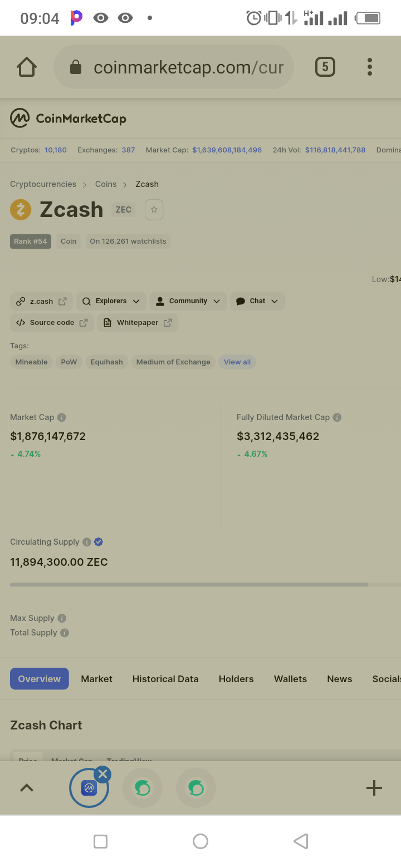The height and width of the screenshot is (868, 401).
Task: Tap the Zcash coin logo
Action: (x=21, y=210)
